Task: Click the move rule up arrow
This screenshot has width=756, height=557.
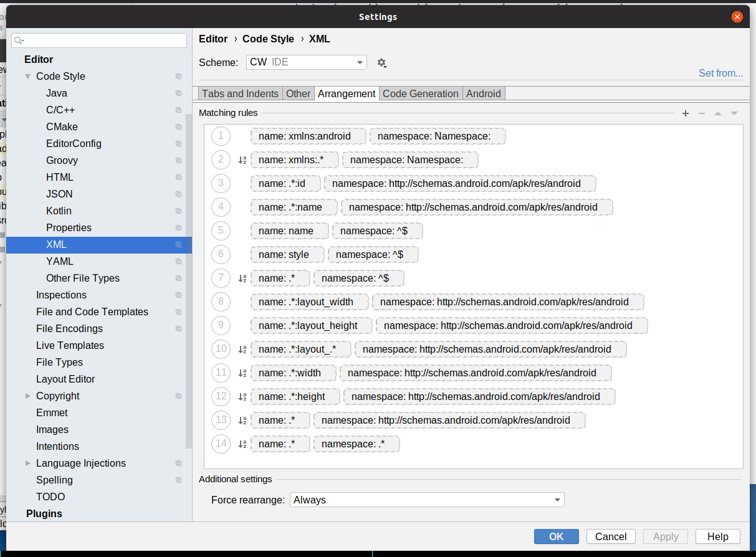Action: coord(718,113)
